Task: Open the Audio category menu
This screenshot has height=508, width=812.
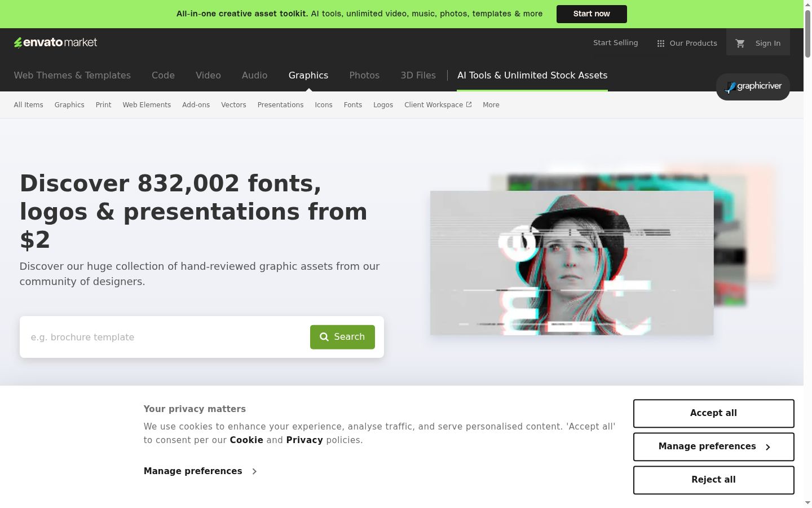Action: 254,75
